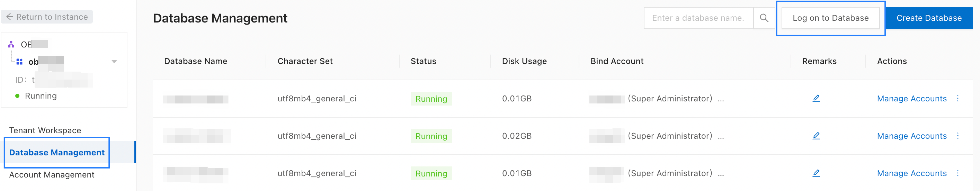Open more actions menu for third row
This screenshot has width=980, height=191.
[957, 173]
